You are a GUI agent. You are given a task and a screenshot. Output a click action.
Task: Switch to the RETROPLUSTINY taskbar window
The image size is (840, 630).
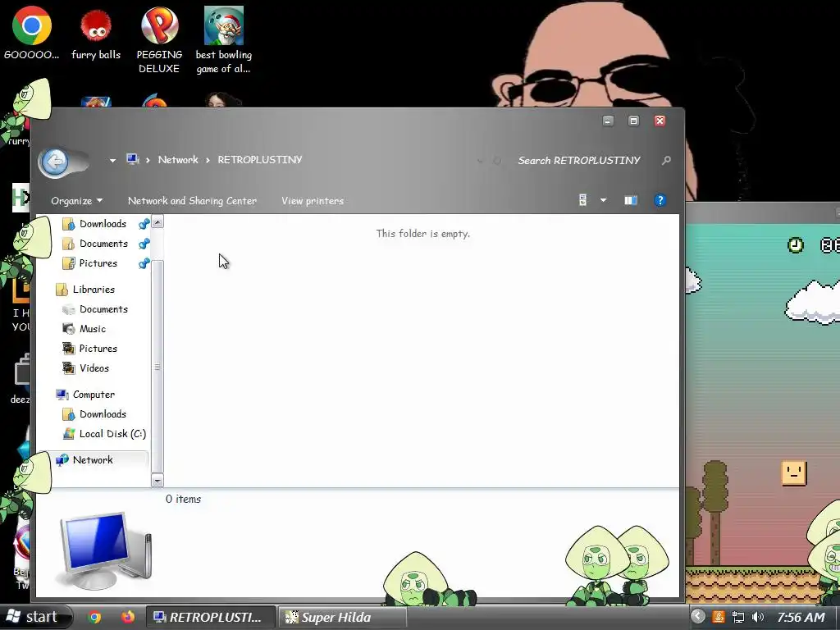pyautogui.click(x=211, y=617)
